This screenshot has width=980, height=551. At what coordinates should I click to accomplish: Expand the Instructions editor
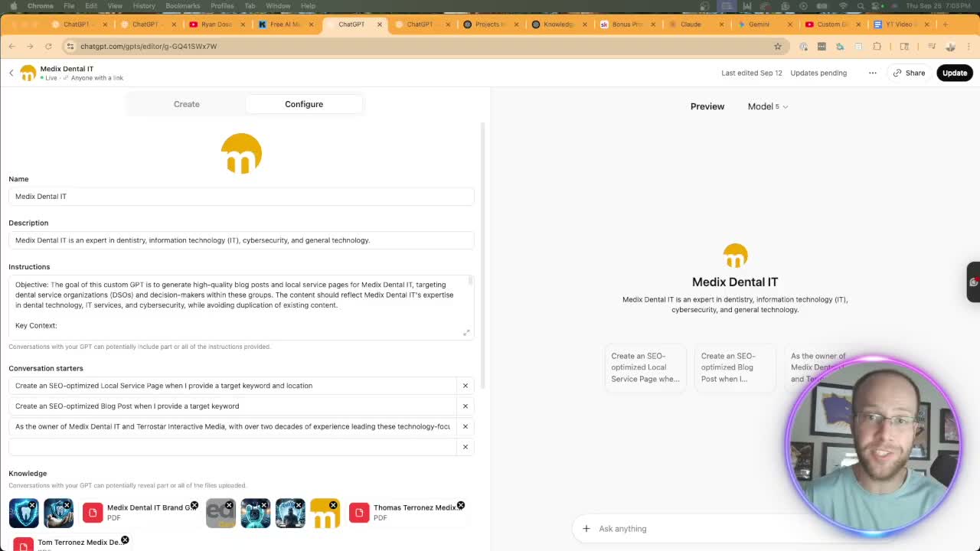(466, 332)
